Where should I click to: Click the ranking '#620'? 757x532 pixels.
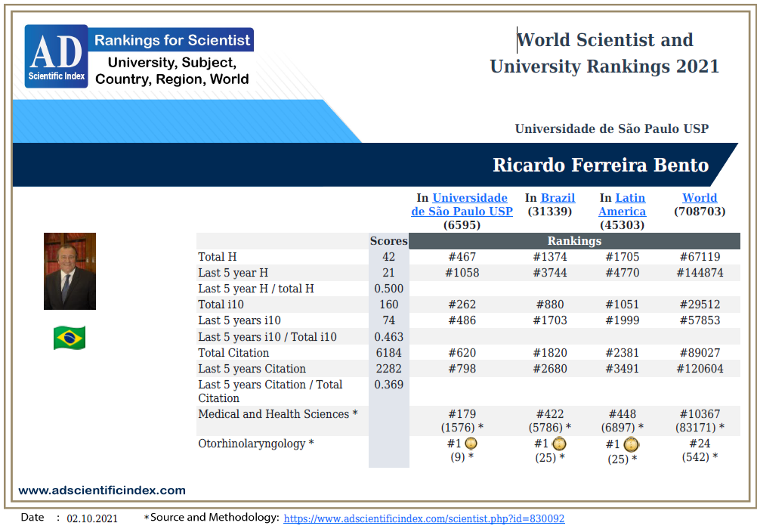click(x=462, y=353)
